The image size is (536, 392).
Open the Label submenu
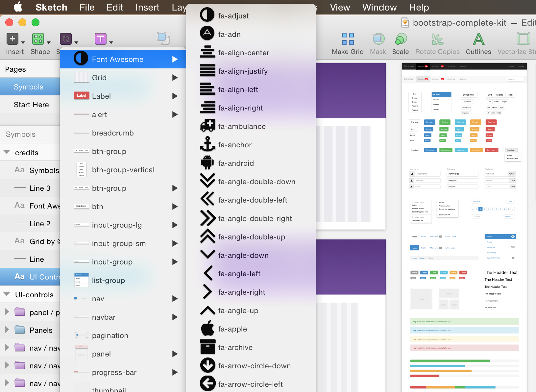pyautogui.click(x=123, y=96)
